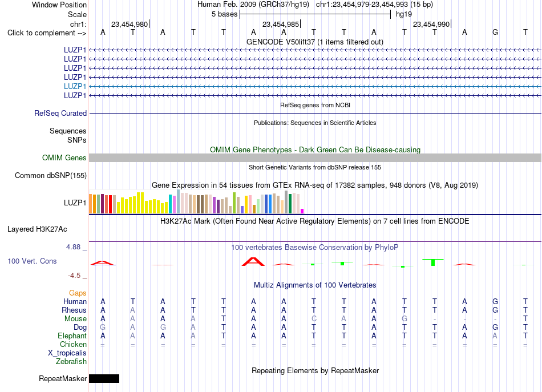
Task: Click the 'Chicken' species label
Action: [x=73, y=345]
